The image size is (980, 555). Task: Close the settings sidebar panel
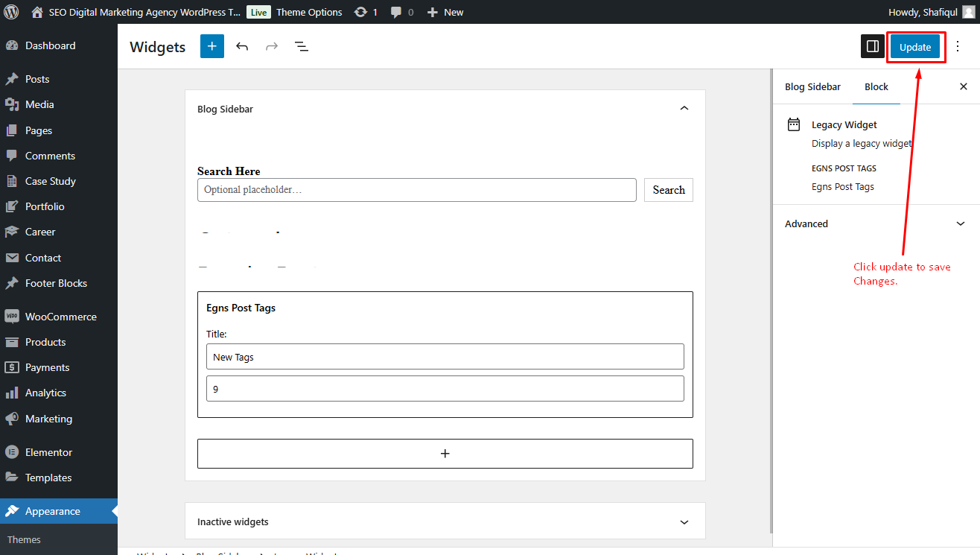pyautogui.click(x=963, y=86)
